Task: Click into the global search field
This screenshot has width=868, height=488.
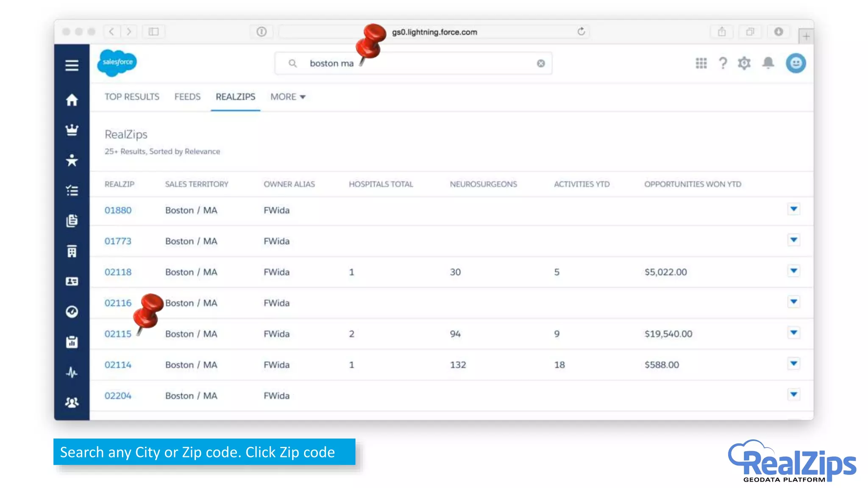Action: [424, 64]
